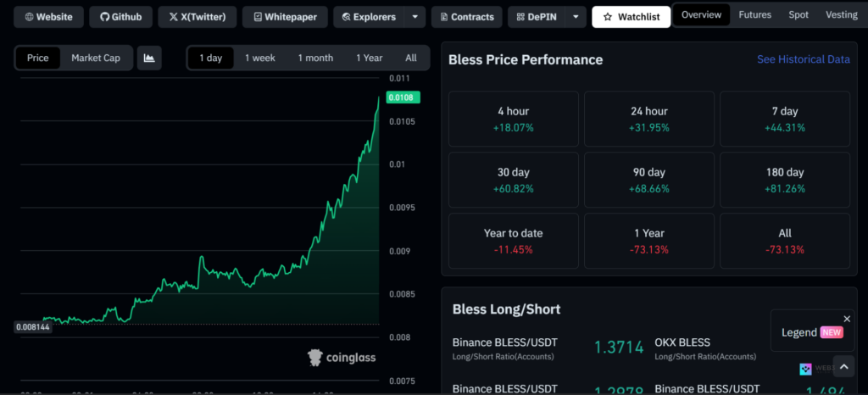The width and height of the screenshot is (868, 395).
Task: Click the 4 hour performance card
Action: tap(514, 119)
